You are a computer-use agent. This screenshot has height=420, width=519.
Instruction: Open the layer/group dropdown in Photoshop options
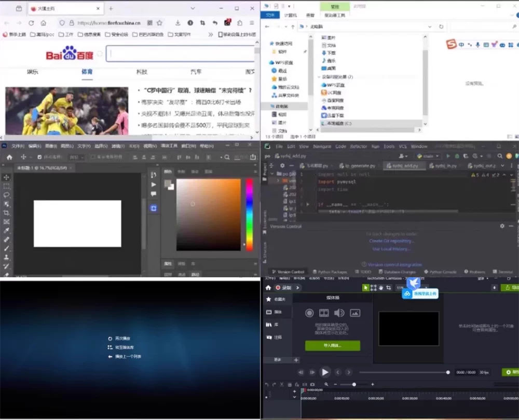click(76, 157)
